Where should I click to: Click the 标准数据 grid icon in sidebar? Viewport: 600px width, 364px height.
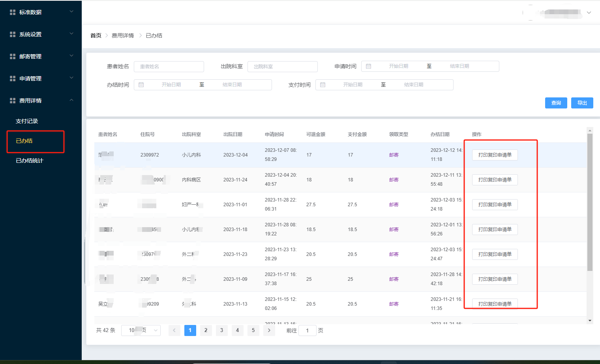click(13, 12)
